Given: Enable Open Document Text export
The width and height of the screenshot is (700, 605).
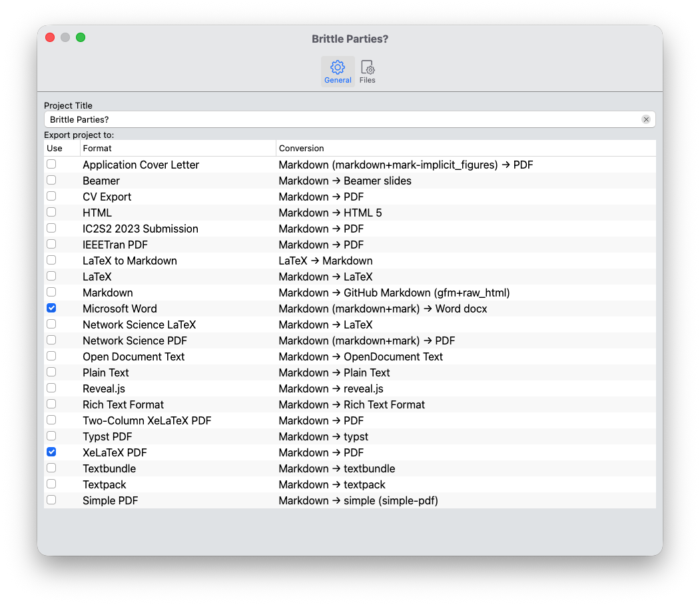Looking at the screenshot, I should click(x=51, y=356).
